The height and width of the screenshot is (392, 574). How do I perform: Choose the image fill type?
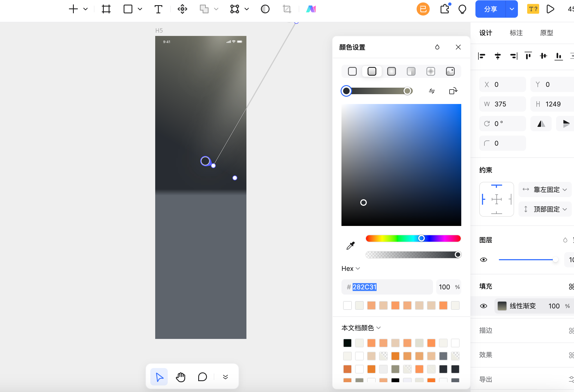tap(450, 71)
